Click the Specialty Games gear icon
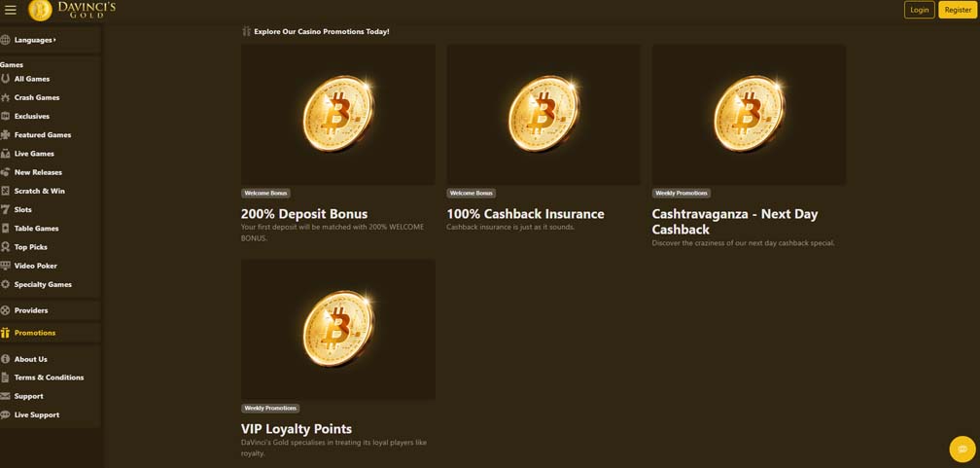 point(6,285)
